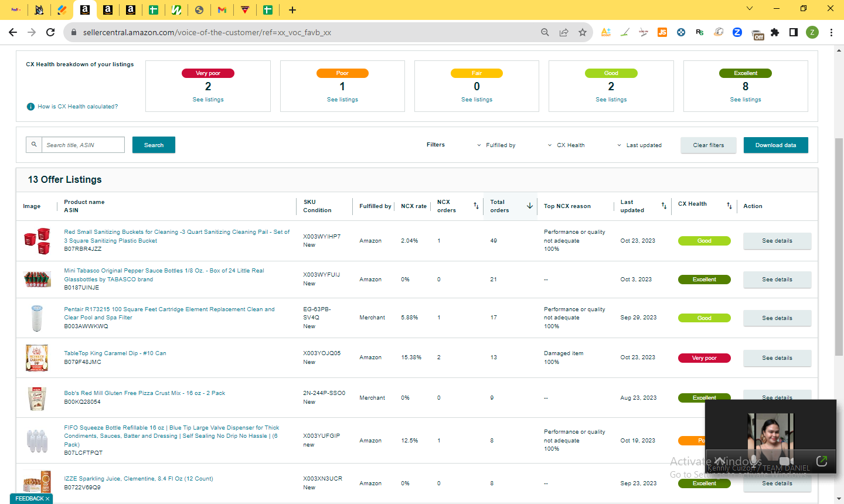Open How is CX Health calculated link
Viewport: 844px width, 504px height.
[77, 107]
